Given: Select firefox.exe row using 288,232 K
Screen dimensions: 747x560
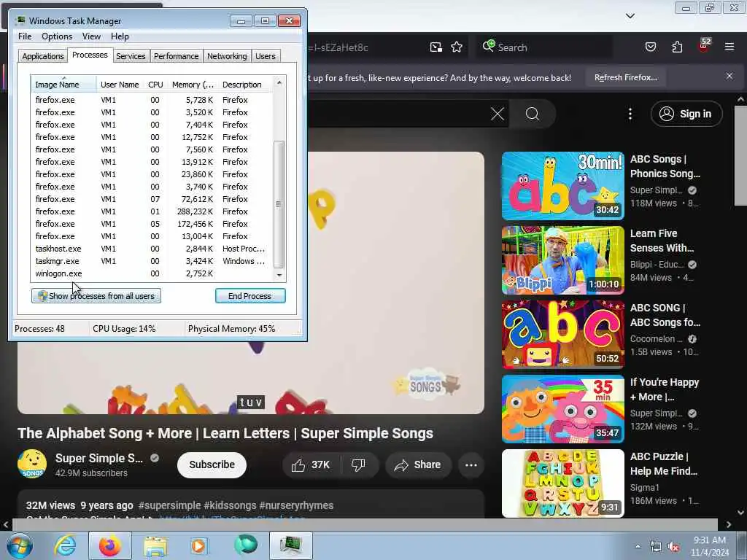Looking at the screenshot, I should pyautogui.click(x=152, y=211).
